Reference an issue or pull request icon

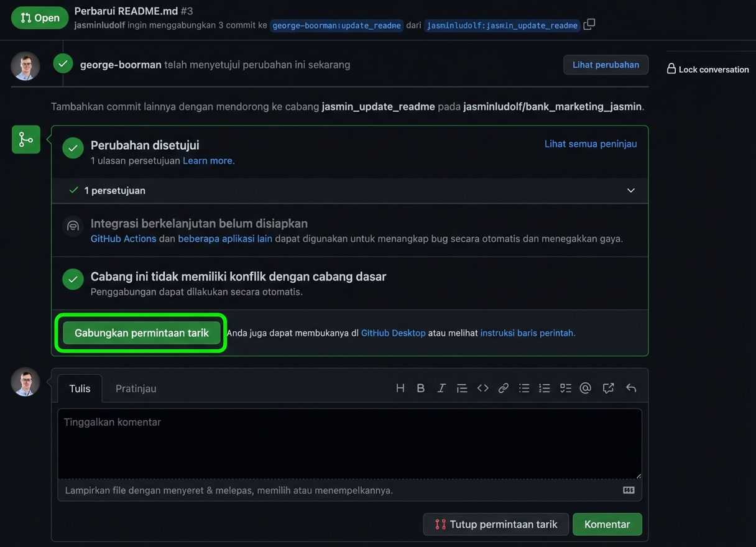click(x=609, y=388)
